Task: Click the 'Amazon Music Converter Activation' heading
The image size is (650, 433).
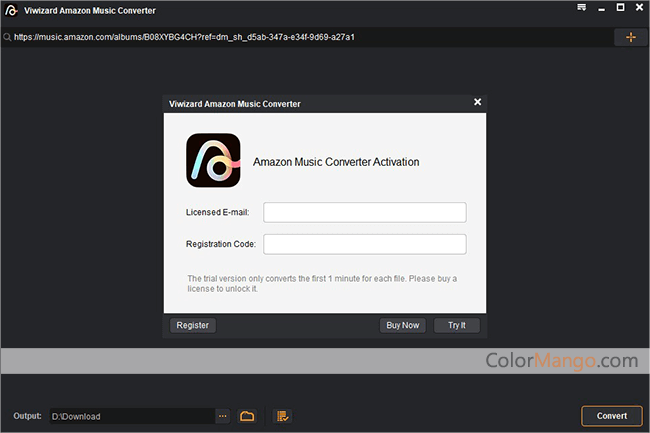Action: point(336,162)
